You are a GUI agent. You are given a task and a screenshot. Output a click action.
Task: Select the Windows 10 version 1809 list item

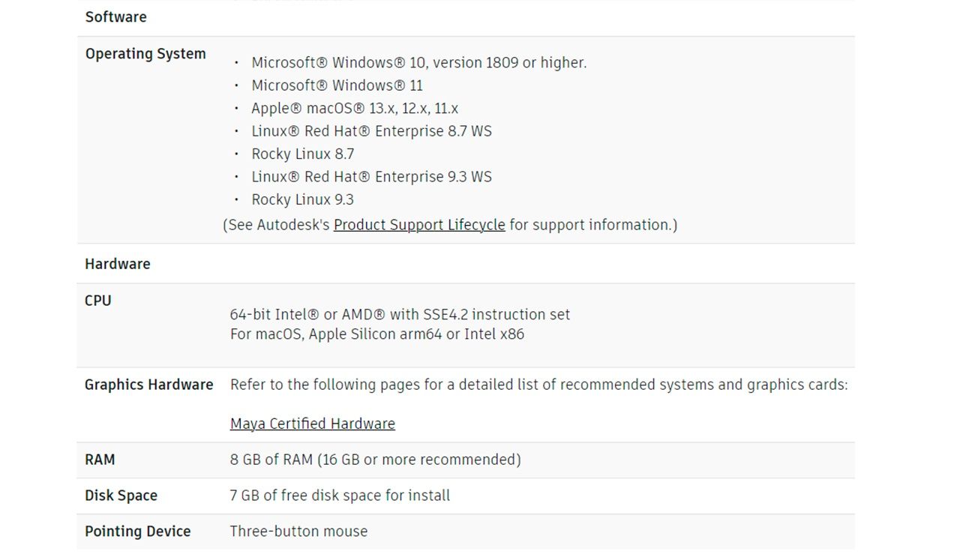pyautogui.click(x=418, y=63)
